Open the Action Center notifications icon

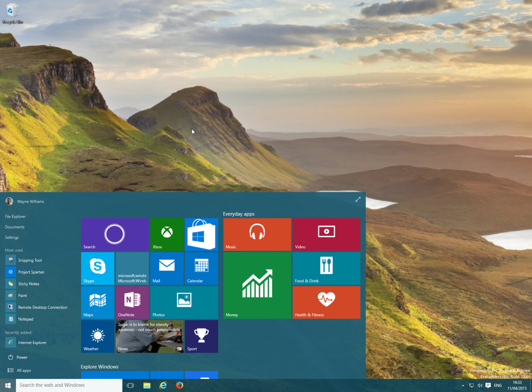pyautogui.click(x=488, y=385)
